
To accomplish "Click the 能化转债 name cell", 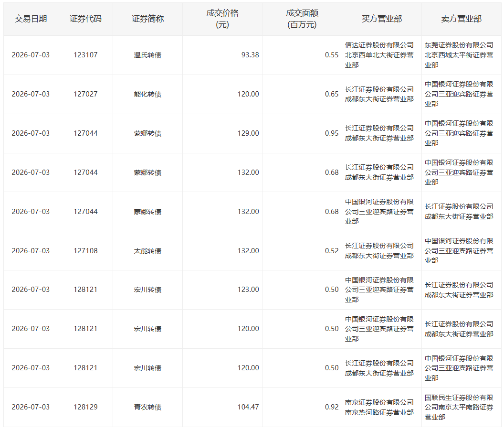I will coord(148,94).
